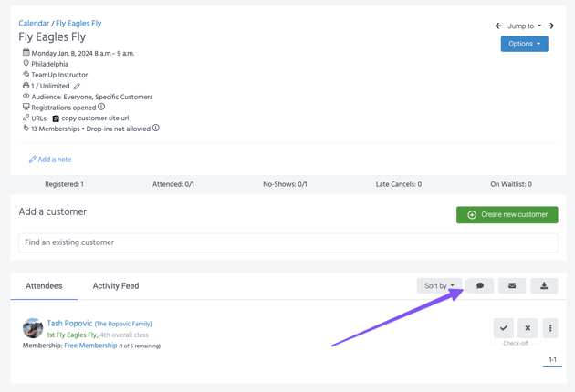Click the envelope email attendees icon
This screenshot has height=392, width=575.
[x=512, y=286]
